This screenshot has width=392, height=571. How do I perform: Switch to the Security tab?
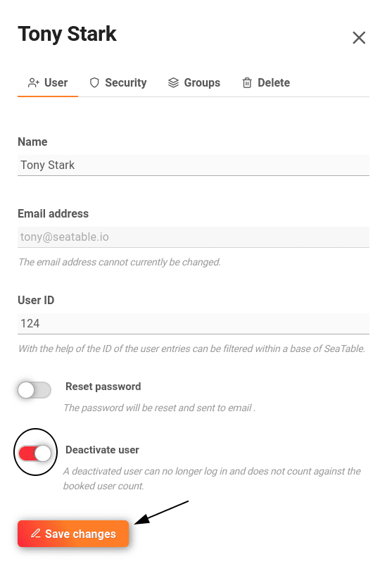coord(118,83)
